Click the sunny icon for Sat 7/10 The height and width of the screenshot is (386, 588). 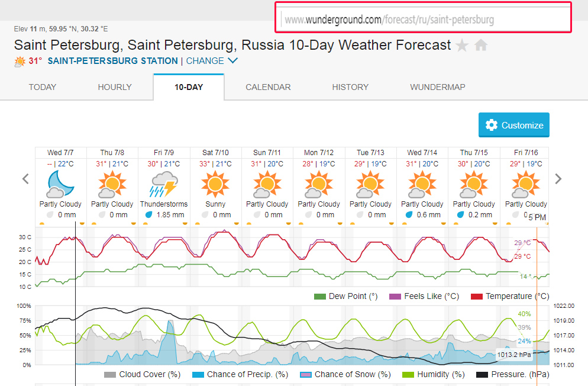[215, 184]
